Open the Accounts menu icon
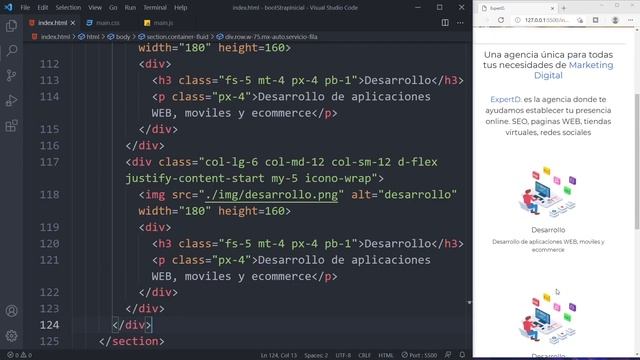 pyautogui.click(x=11, y=311)
